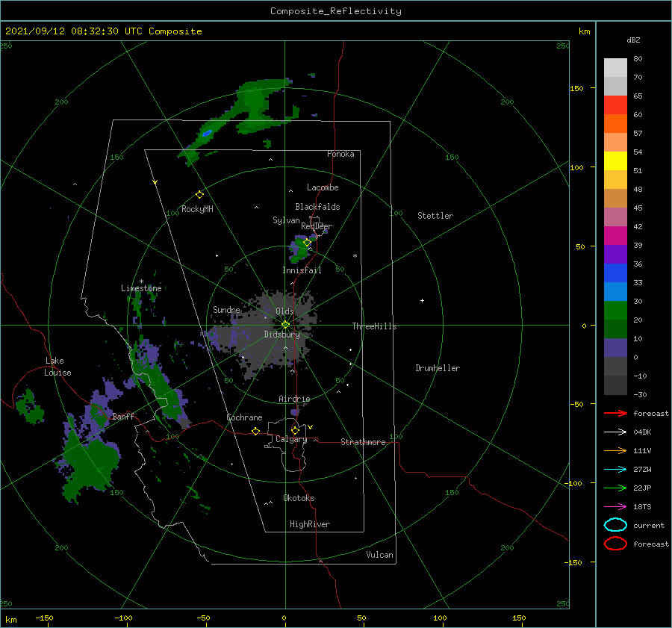
Task: Click the yellow diamond marker near RockyMH
Action: click(199, 195)
